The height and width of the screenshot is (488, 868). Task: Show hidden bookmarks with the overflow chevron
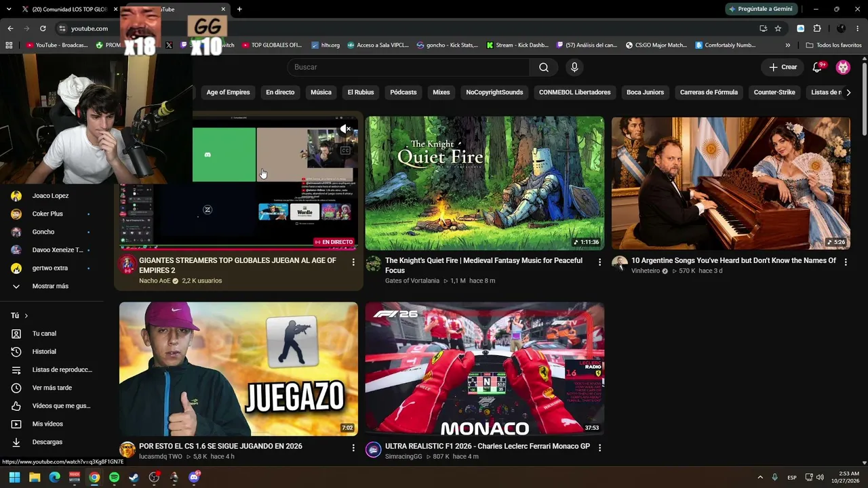coord(787,45)
